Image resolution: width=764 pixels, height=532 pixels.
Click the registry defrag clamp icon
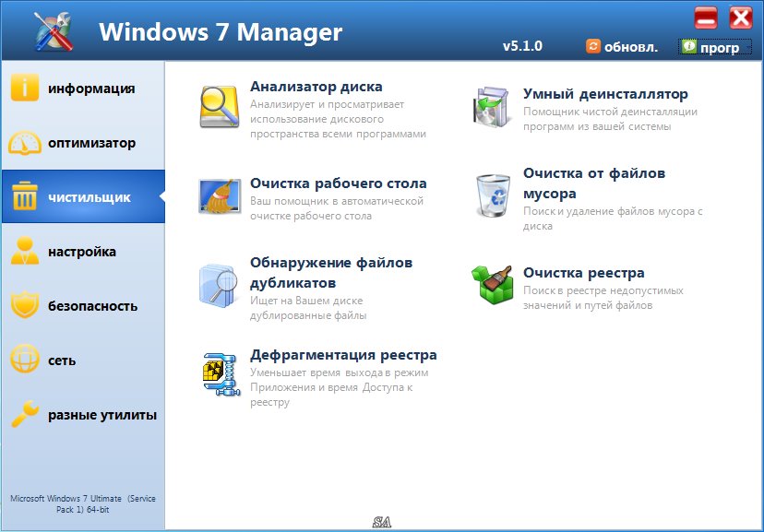pos(221,374)
